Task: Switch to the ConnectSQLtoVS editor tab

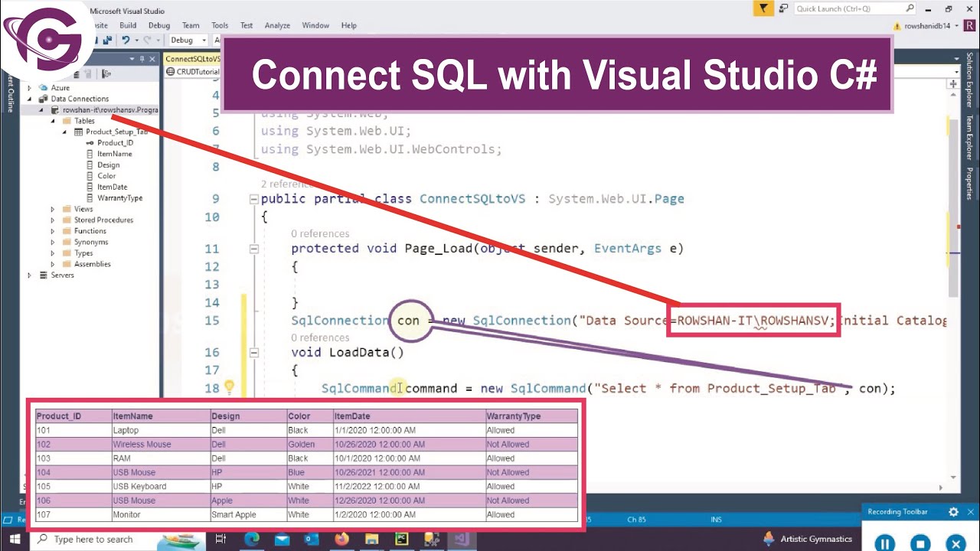Action: tap(193, 59)
